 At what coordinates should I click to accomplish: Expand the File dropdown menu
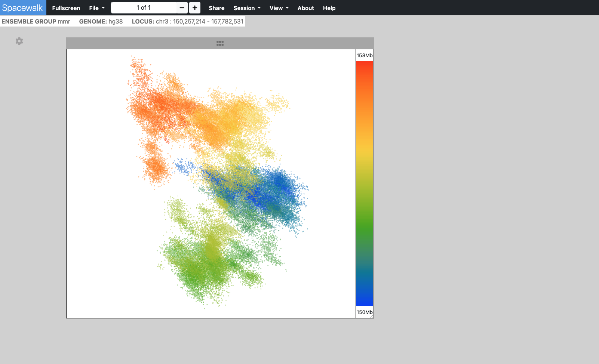pos(96,8)
